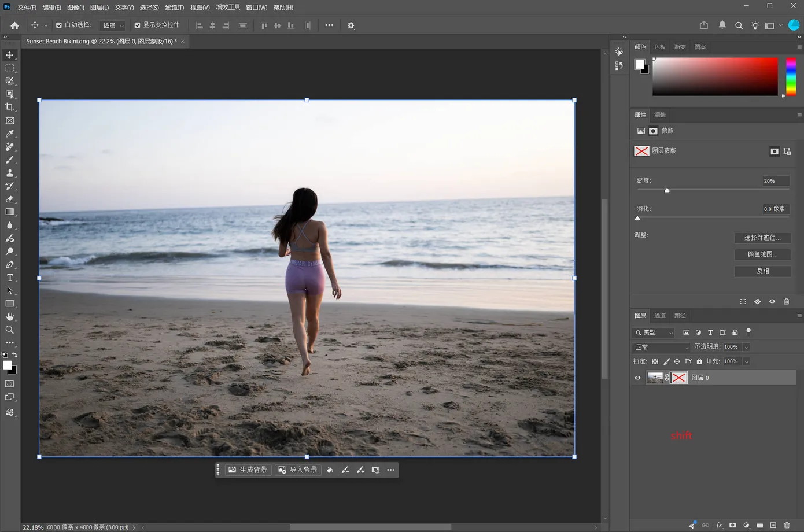Select the Rectangle shape tool
Screen dimensions: 804x532
10,304
